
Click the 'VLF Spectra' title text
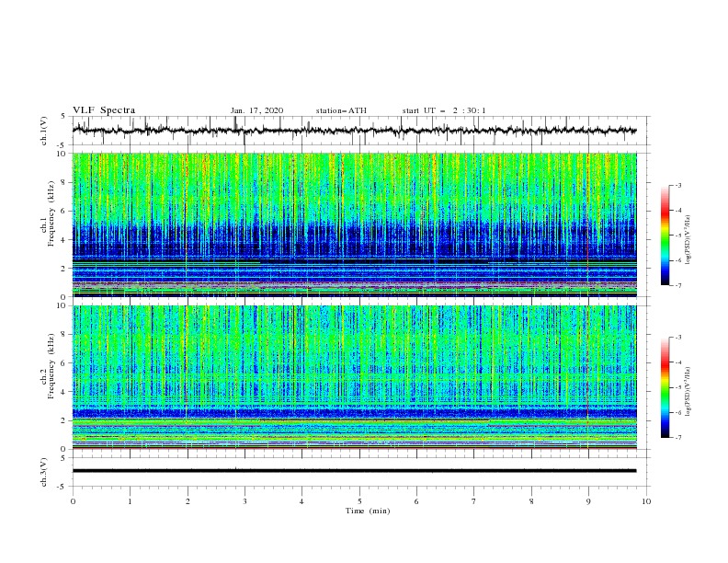104,110
